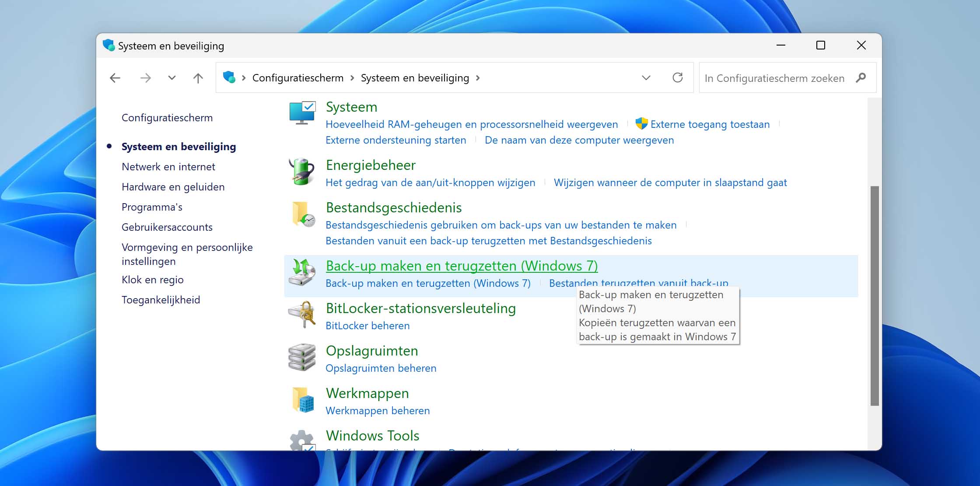Go back with the left arrow
The height and width of the screenshot is (486, 980).
coord(115,78)
